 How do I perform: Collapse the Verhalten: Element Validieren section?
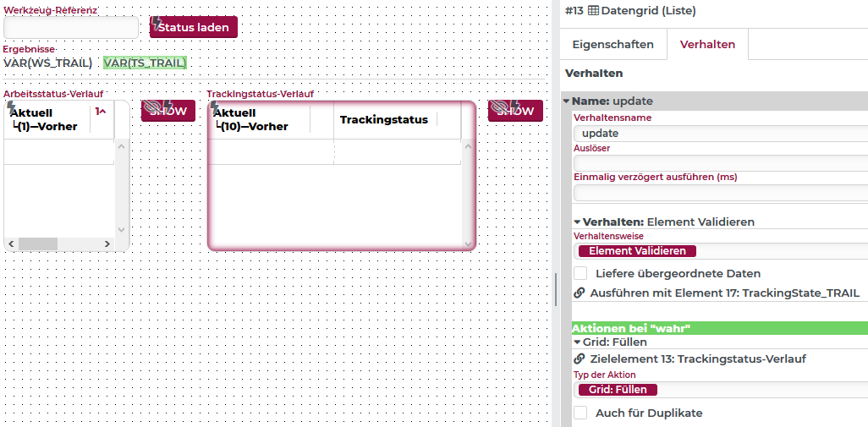577,222
